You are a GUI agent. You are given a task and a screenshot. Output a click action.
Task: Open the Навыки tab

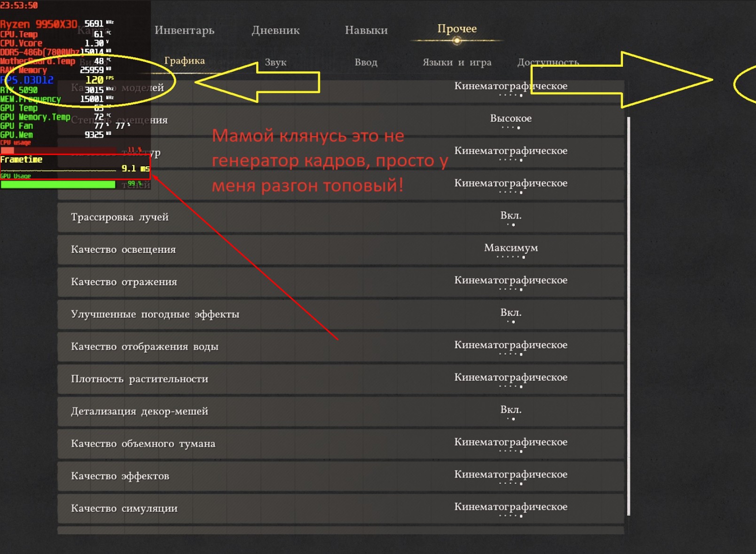click(x=366, y=30)
